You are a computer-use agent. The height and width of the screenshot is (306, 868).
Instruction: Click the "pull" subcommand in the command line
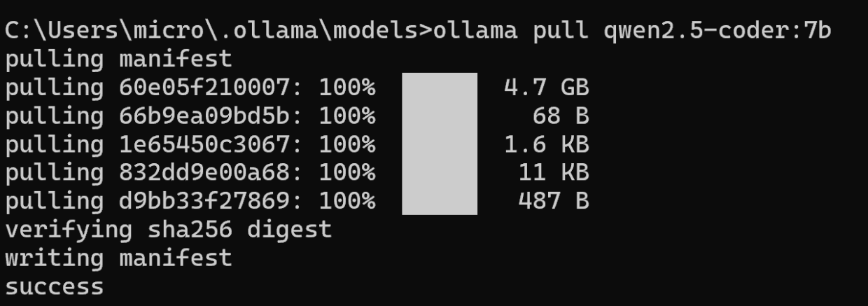point(561,32)
